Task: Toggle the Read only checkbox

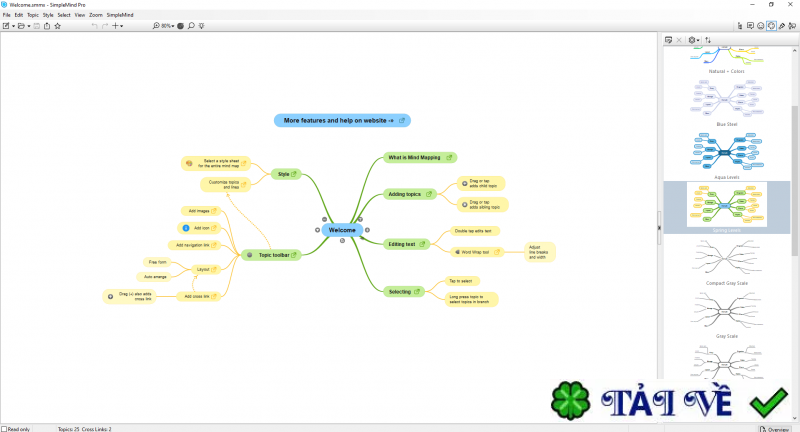Action: click(x=4, y=429)
